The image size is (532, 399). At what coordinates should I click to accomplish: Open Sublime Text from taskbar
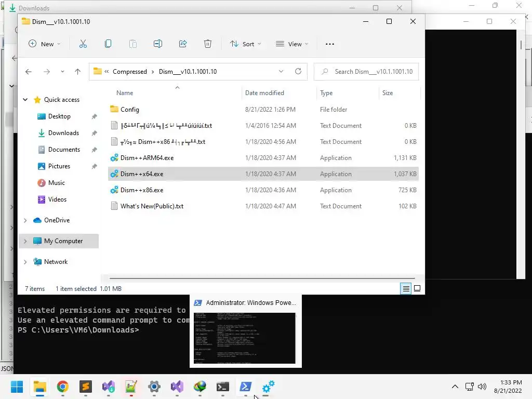[86, 387]
